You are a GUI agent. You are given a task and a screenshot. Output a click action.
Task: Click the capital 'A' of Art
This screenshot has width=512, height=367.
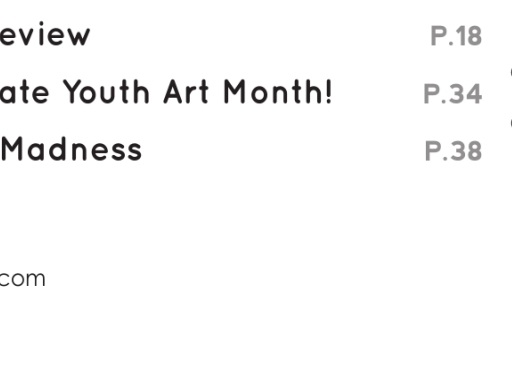[173, 91]
